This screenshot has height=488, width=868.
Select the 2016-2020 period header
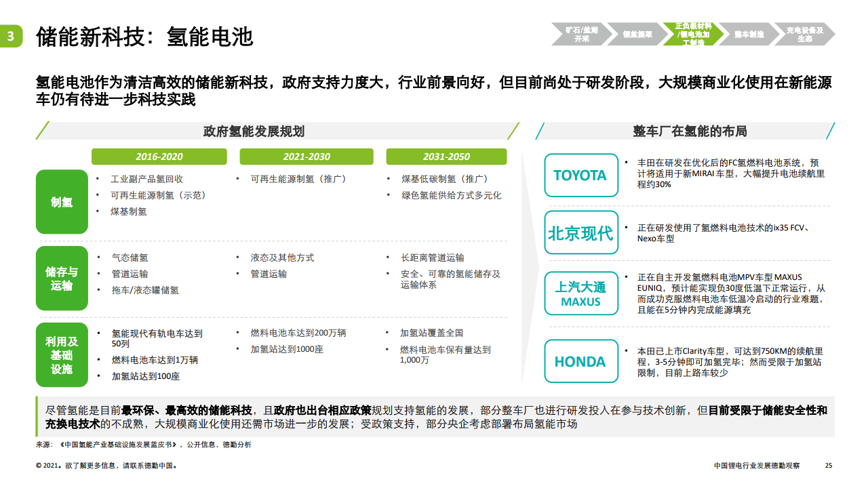click(x=159, y=157)
